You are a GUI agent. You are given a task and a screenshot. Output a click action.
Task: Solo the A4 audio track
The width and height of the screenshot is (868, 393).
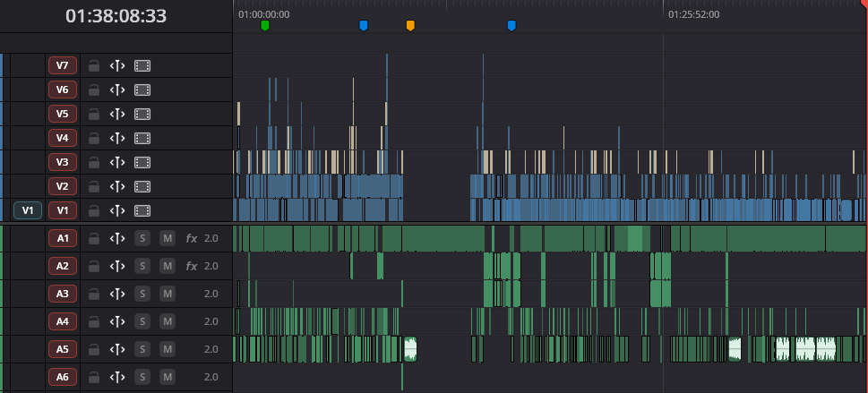tap(142, 321)
